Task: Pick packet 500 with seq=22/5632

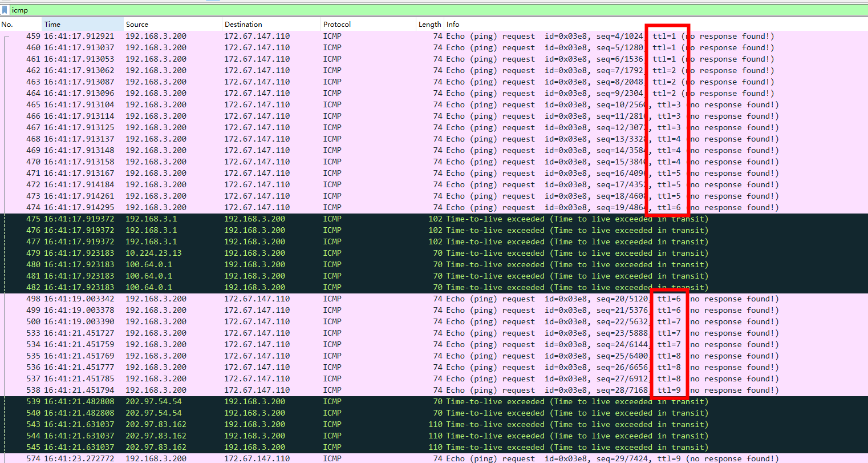Action: [x=434, y=321]
